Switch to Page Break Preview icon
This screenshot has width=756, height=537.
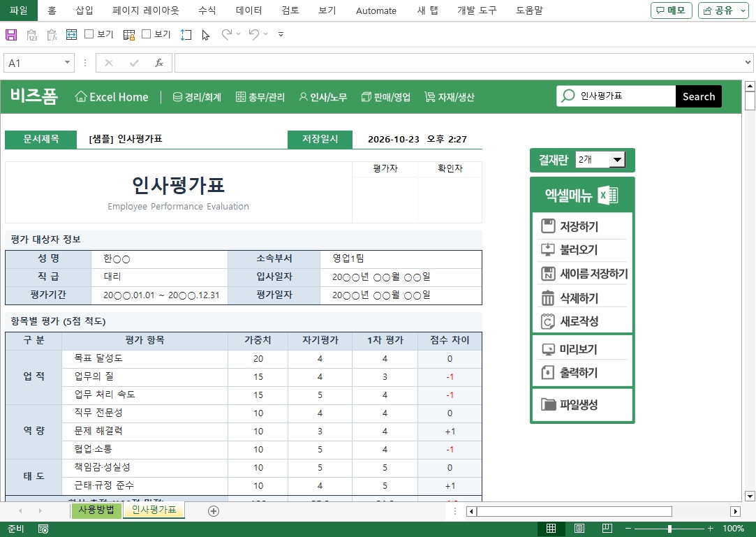[607, 529]
